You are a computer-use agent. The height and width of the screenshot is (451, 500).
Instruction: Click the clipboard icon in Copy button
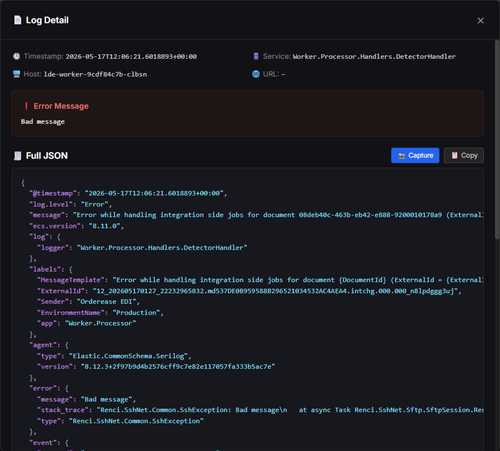coord(454,156)
